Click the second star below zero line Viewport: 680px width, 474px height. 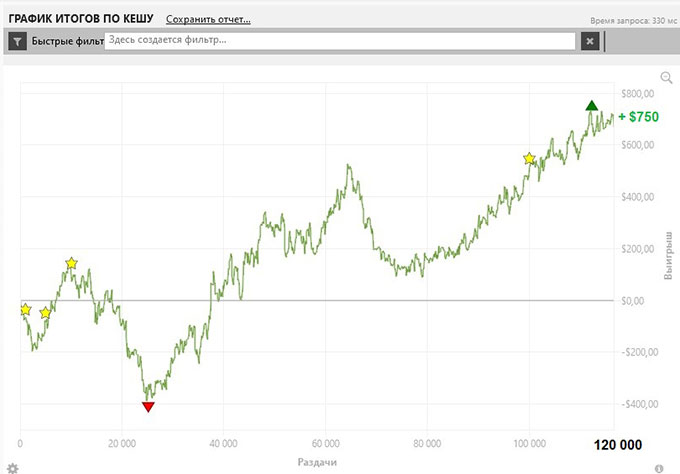tap(45, 313)
